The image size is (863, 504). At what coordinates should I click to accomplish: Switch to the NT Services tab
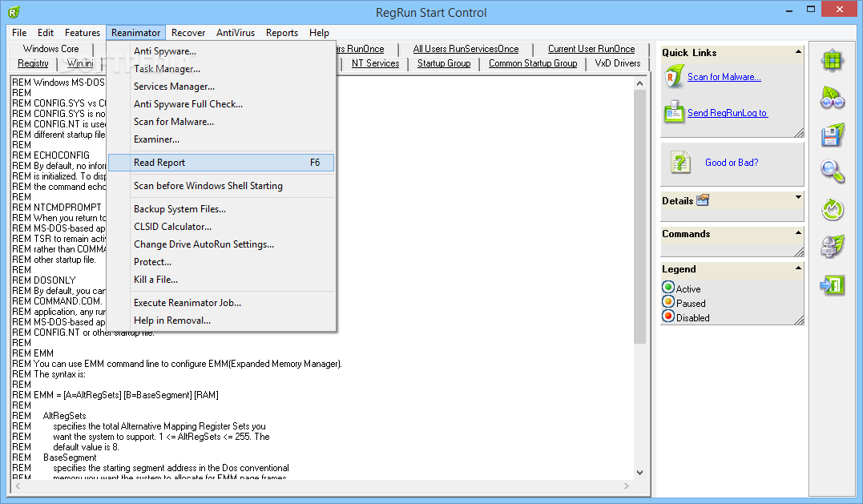(x=375, y=63)
